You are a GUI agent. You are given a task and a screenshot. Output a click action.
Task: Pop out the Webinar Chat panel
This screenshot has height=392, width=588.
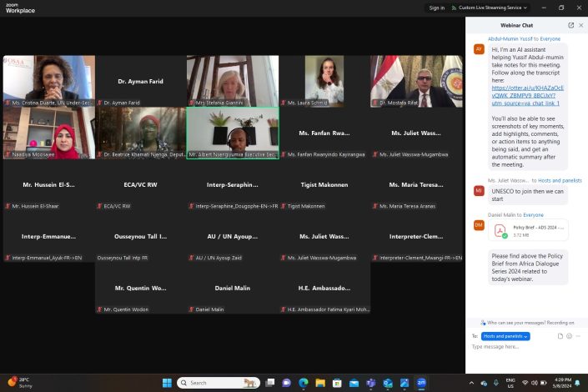tap(570, 26)
